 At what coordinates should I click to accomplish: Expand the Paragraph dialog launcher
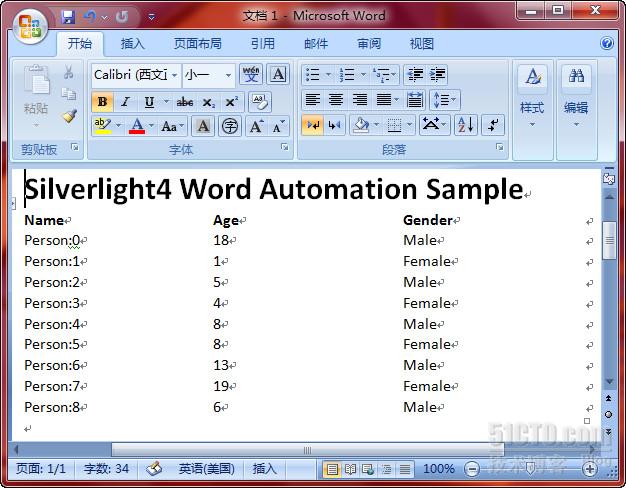pyautogui.click(x=499, y=147)
